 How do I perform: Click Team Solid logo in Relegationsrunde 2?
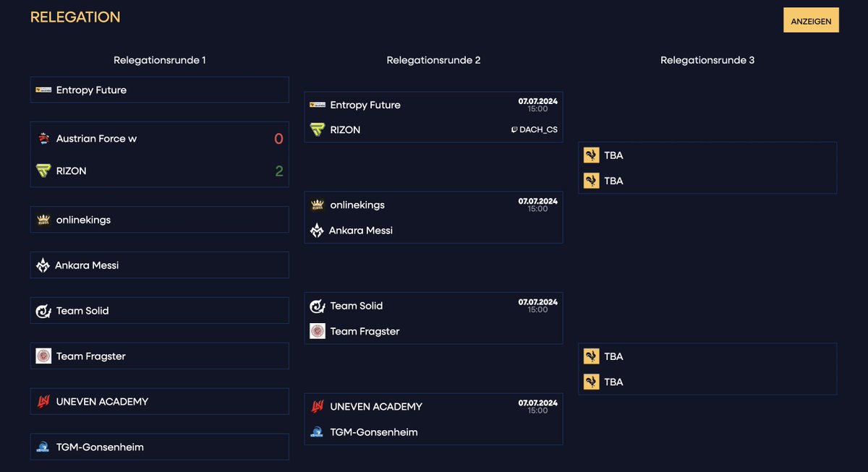[318, 306]
